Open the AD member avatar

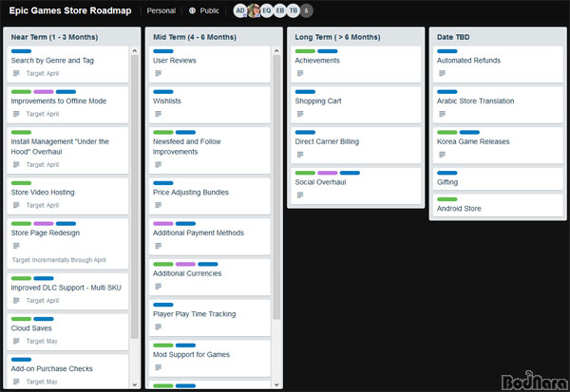[240, 10]
